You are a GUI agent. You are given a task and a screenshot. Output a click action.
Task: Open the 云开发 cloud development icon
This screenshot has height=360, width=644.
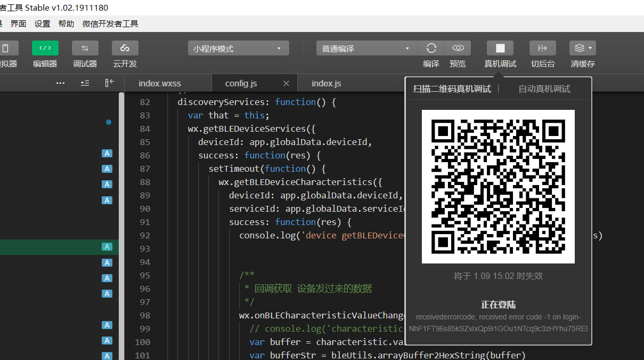(x=125, y=48)
